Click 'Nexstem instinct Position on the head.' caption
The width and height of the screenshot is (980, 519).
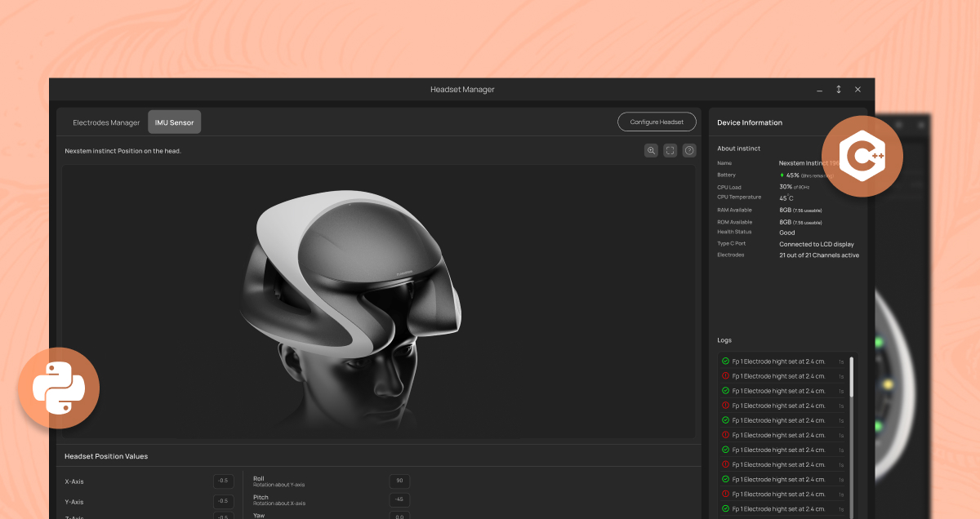pos(122,151)
